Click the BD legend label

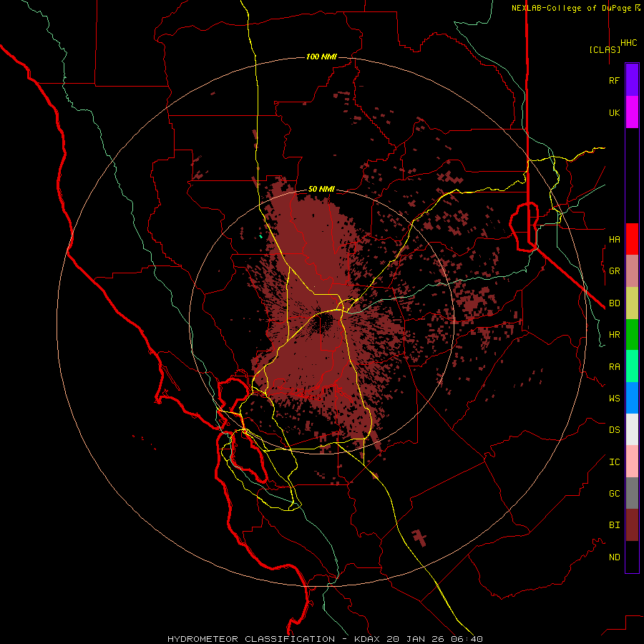pos(614,303)
